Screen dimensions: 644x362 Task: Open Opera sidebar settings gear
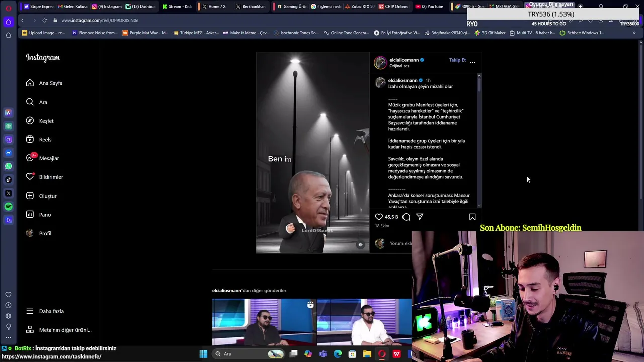[8, 316]
